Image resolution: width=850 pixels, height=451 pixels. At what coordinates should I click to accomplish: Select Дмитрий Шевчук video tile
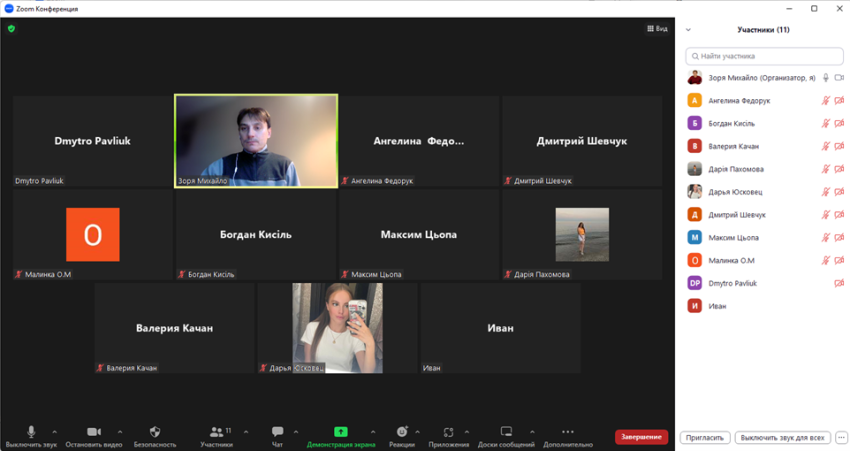point(582,141)
